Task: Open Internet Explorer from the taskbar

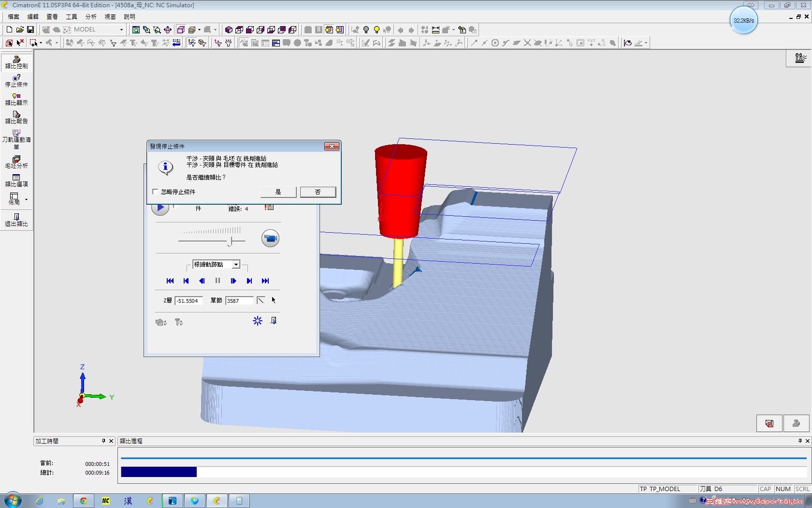Action: [x=39, y=501]
